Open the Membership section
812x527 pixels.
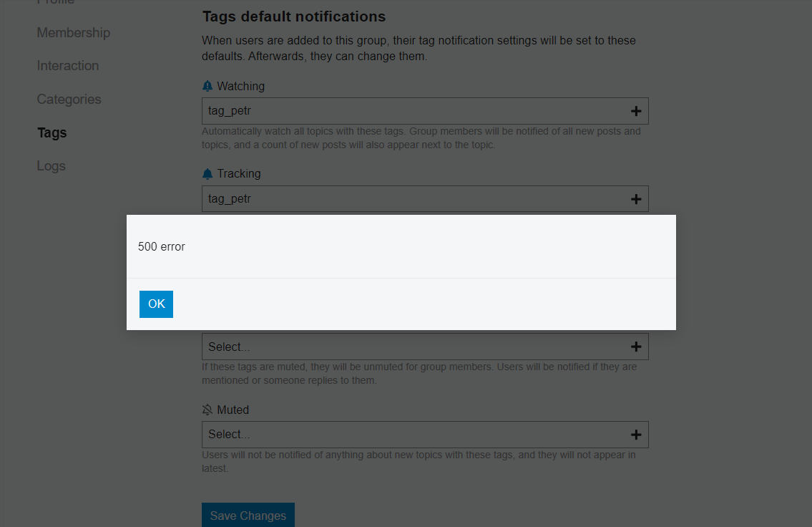pyautogui.click(x=74, y=33)
